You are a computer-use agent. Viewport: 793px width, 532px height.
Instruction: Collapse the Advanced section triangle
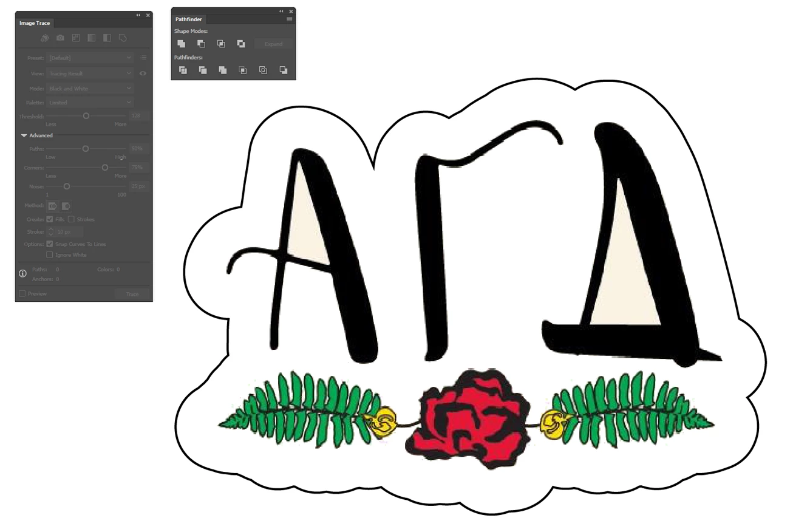point(24,135)
